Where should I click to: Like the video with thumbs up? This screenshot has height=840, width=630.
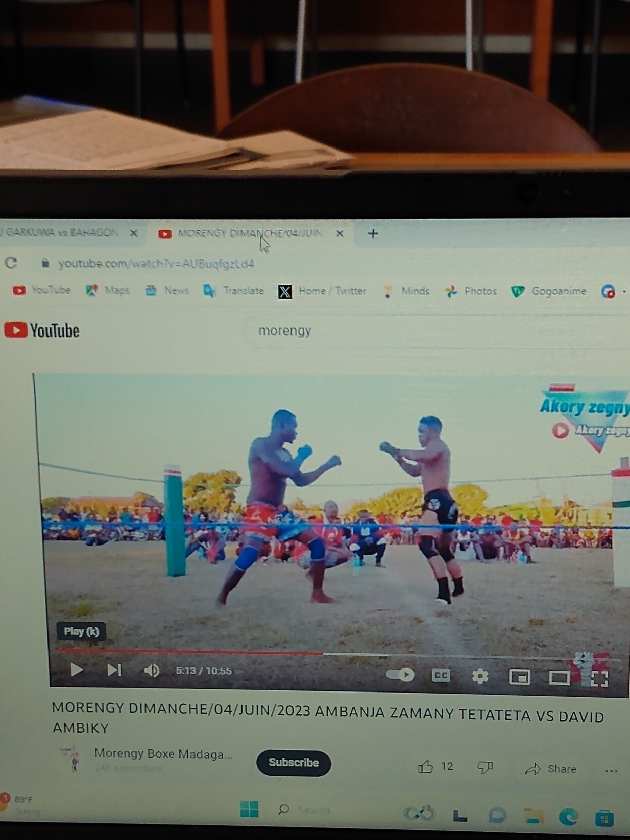pyautogui.click(x=426, y=767)
